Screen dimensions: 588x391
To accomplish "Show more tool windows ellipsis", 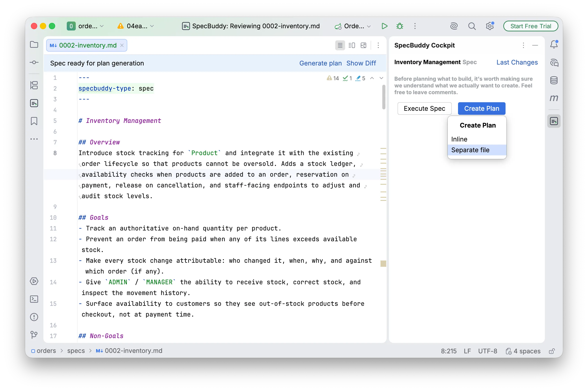I will [34, 139].
